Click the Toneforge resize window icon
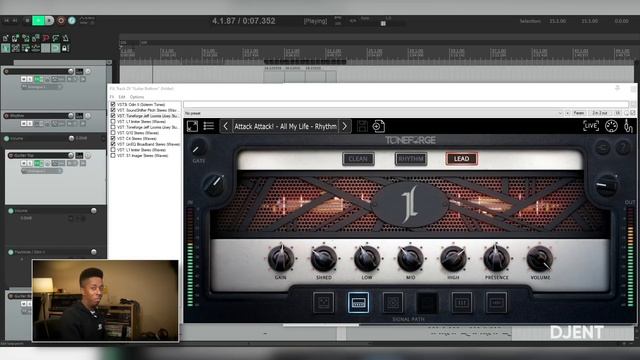 tap(192, 126)
